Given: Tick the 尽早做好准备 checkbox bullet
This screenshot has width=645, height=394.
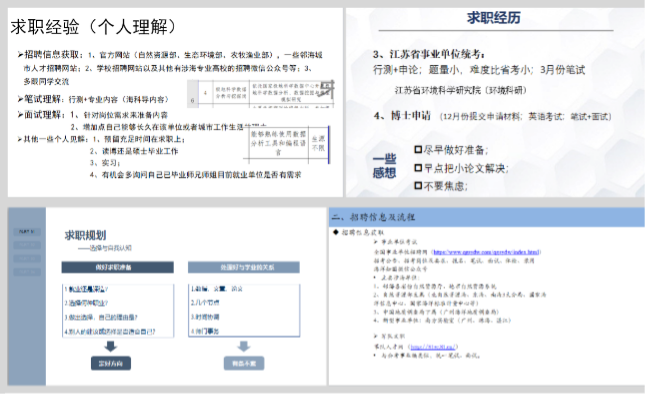Looking at the screenshot, I should 418,150.
